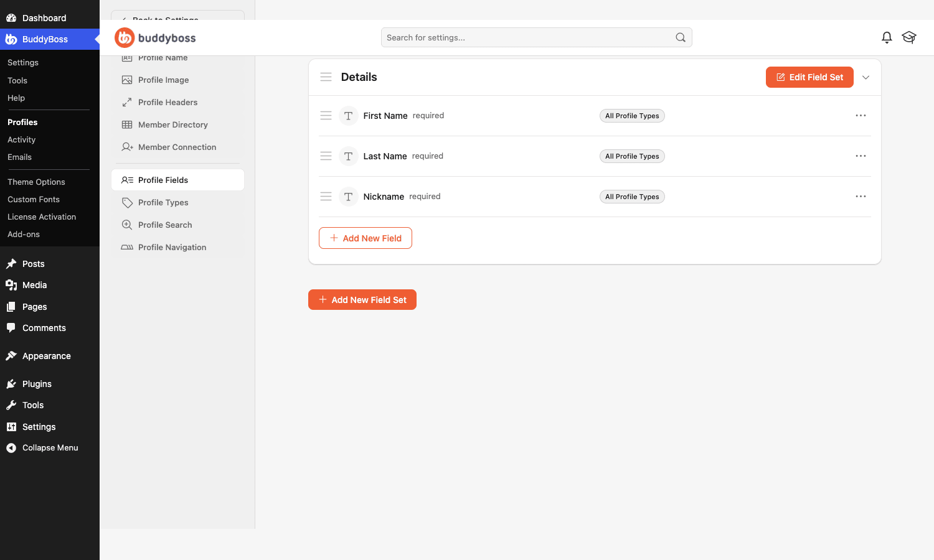Click the graduation cap help icon
This screenshot has width=934, height=560.
pyautogui.click(x=909, y=37)
